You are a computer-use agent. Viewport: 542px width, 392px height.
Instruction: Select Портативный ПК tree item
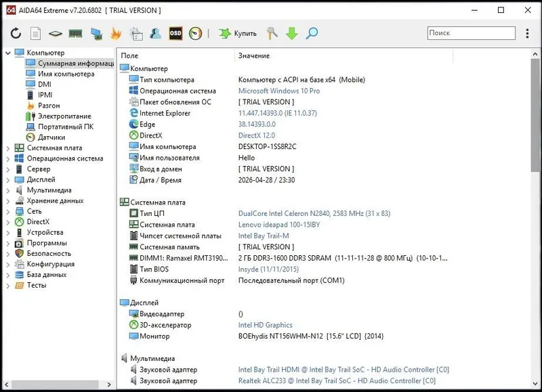[65, 127]
